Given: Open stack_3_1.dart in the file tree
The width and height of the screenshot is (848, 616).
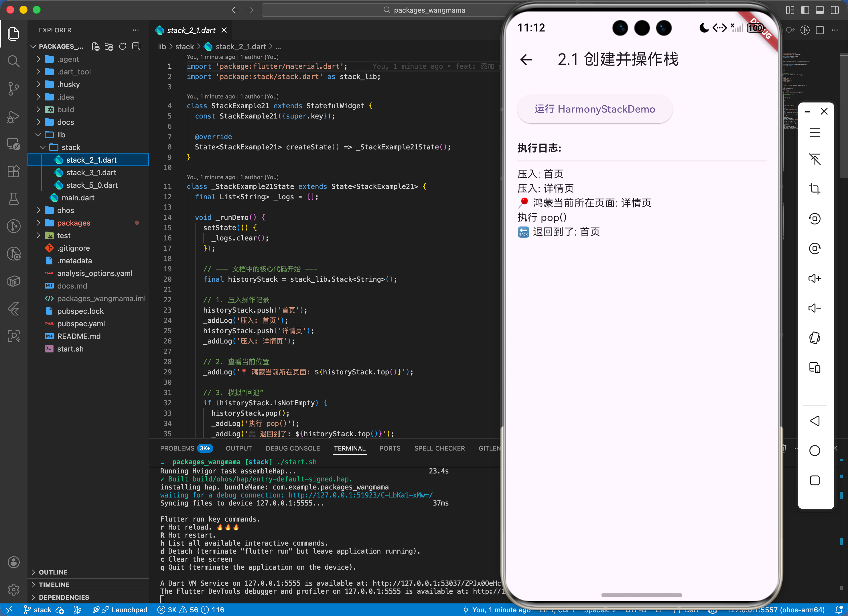Looking at the screenshot, I should [x=91, y=173].
